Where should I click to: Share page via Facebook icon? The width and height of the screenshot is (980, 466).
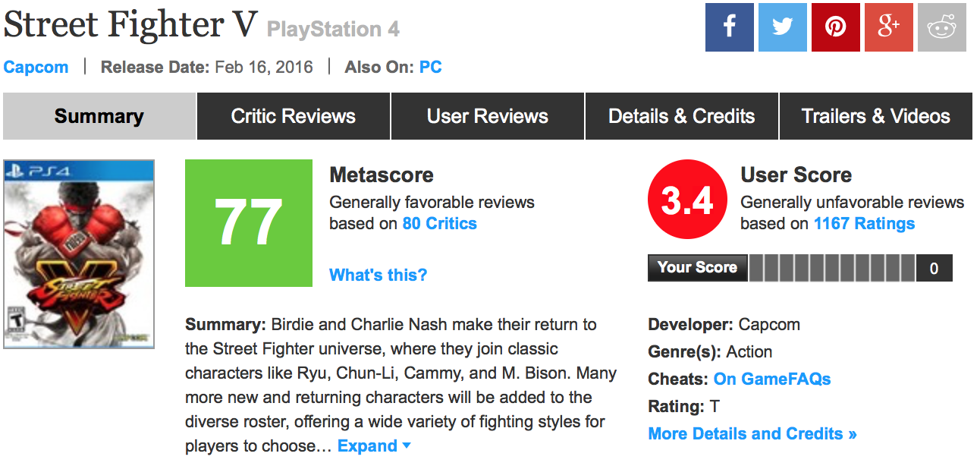[730, 27]
